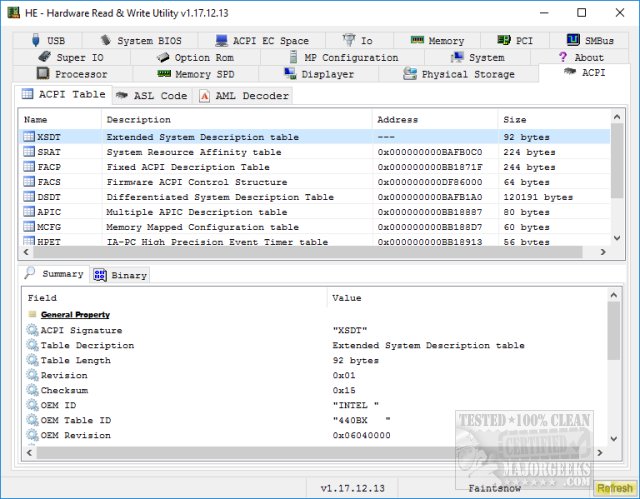Click the FACS row table icon
The height and width of the screenshot is (499, 640).
tap(29, 182)
